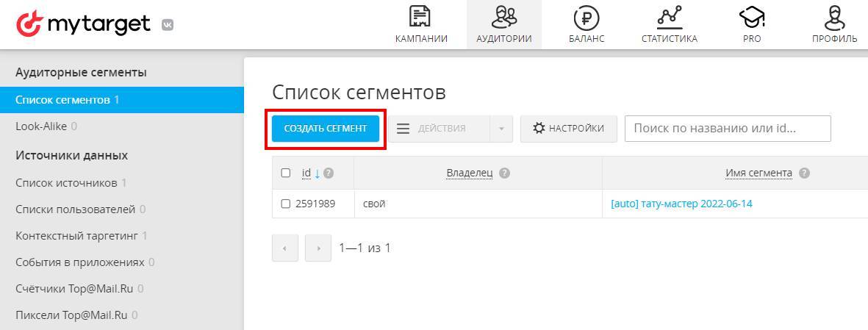The height and width of the screenshot is (330, 868).
Task: Click the VK badge next to logo
Action: coord(168,25)
